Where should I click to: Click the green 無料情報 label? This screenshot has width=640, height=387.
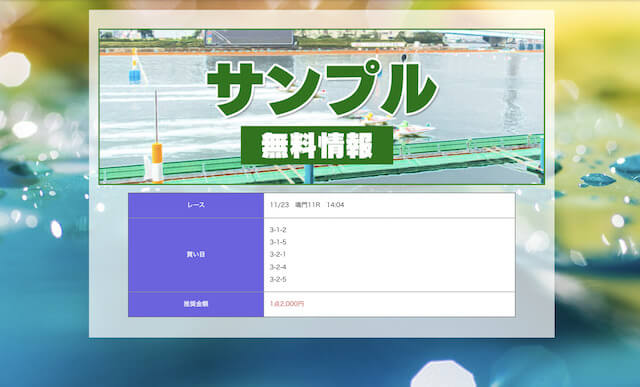[x=317, y=145]
